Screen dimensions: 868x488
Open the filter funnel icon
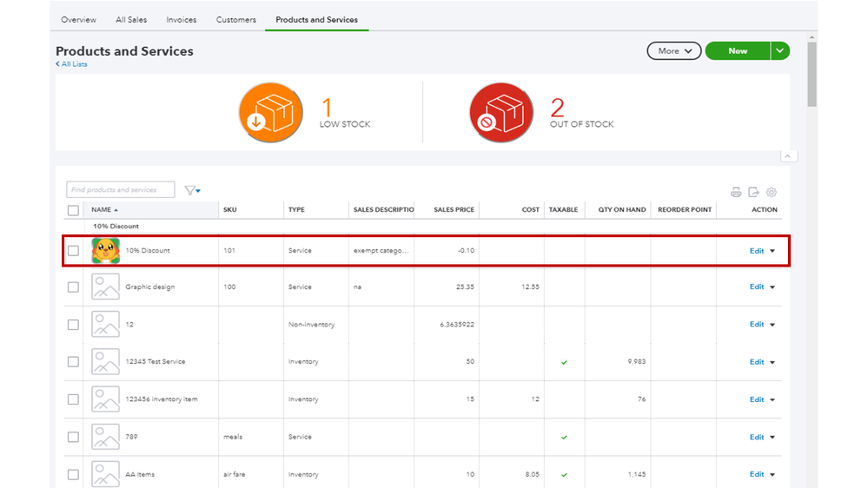pos(192,190)
